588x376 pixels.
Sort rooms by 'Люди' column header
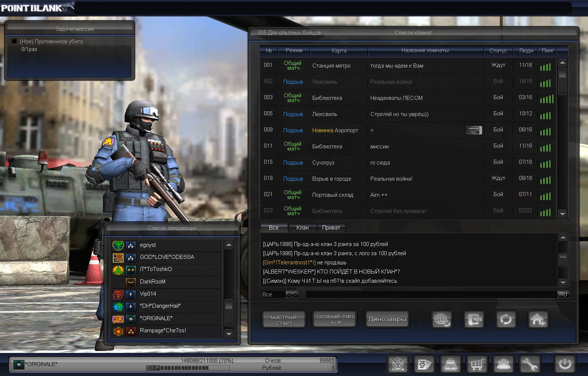click(x=526, y=50)
